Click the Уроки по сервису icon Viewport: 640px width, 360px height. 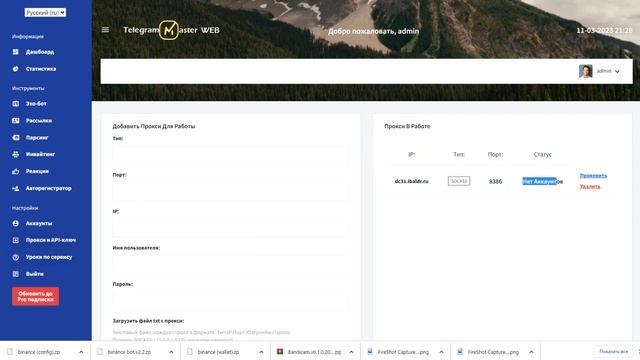pyautogui.click(x=16, y=257)
